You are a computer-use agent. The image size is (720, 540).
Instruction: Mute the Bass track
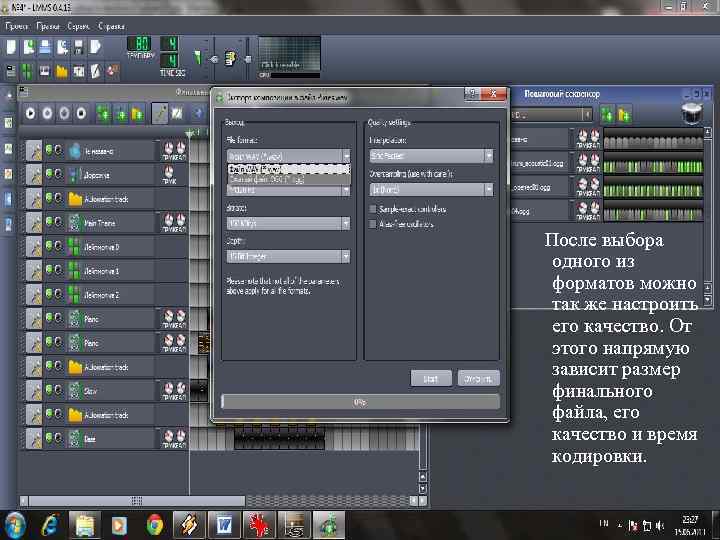(x=49, y=438)
